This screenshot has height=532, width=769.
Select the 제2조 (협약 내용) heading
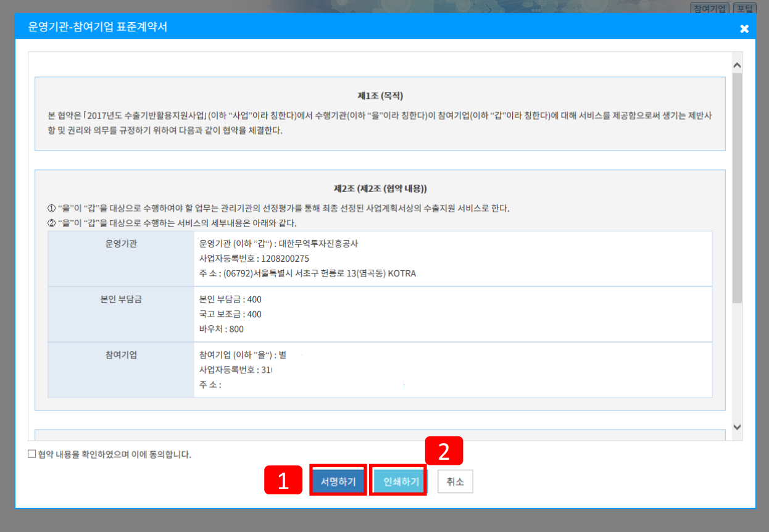point(380,188)
